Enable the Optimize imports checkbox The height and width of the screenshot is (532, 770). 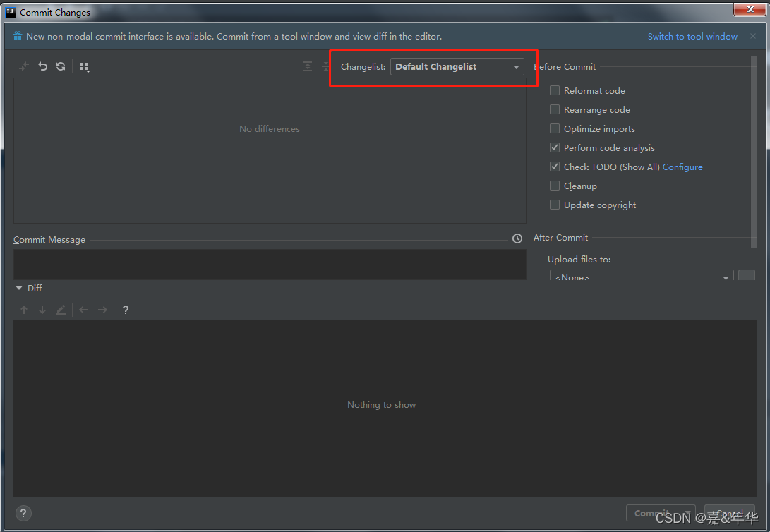[555, 128]
